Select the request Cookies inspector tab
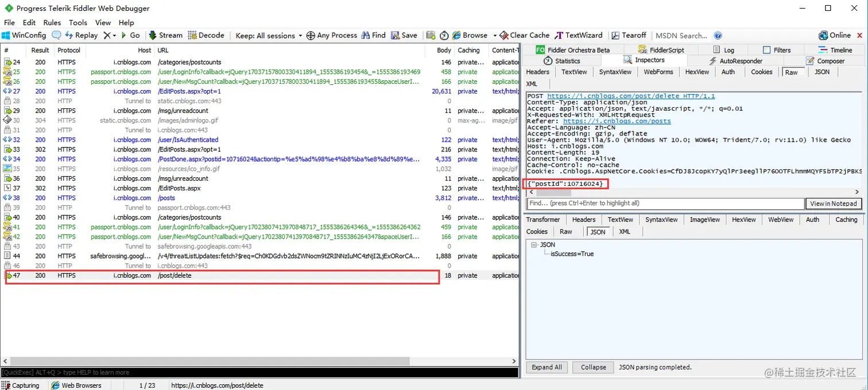Screen dimensions: 868x390 pos(762,72)
